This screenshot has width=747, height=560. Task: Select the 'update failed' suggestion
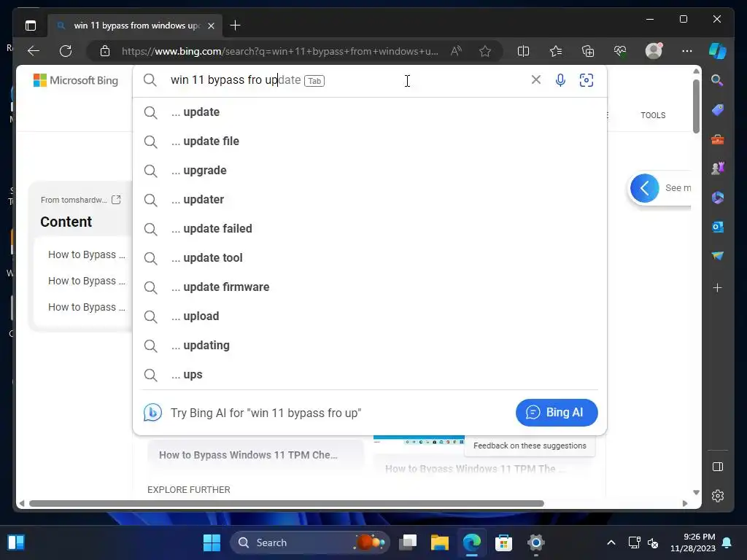click(x=370, y=228)
